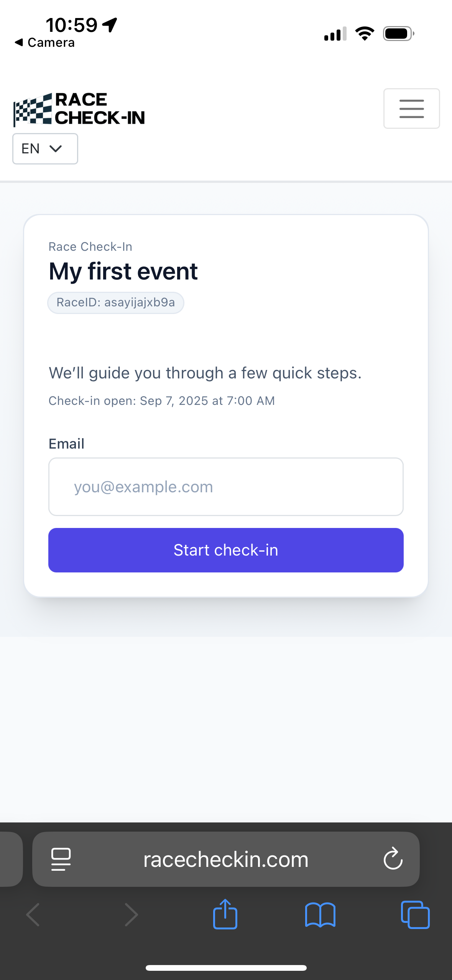Go forward with Safari forward arrow

tap(131, 915)
